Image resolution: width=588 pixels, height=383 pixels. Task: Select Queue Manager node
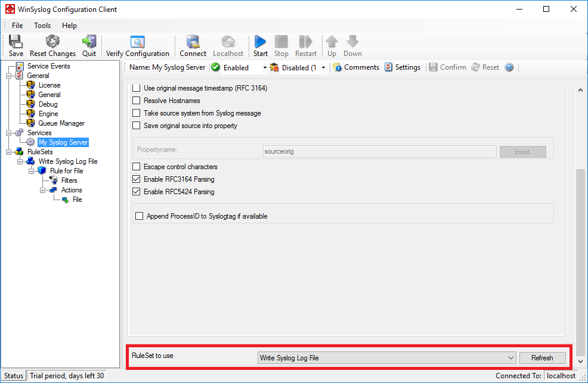(x=61, y=123)
